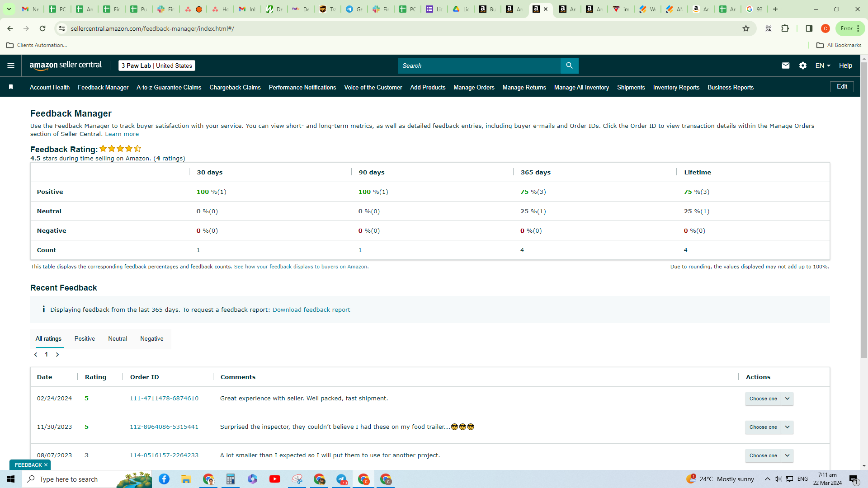This screenshot has width=868, height=488.
Task: Click the Help link
Action: tap(845, 66)
